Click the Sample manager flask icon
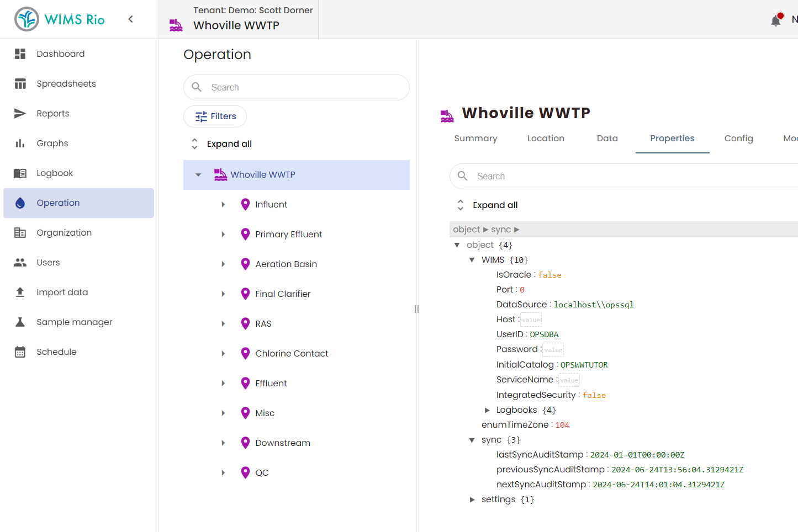The width and height of the screenshot is (798, 532). [20, 322]
